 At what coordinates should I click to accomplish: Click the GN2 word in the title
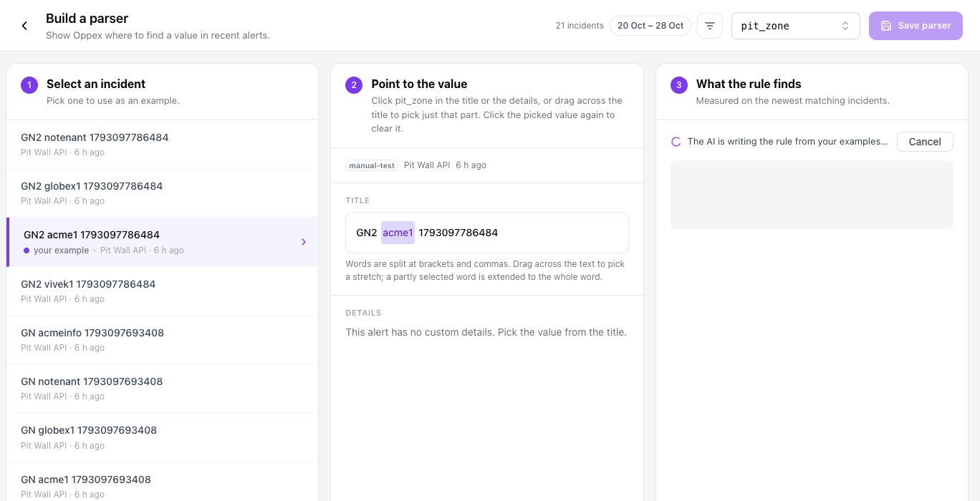pyautogui.click(x=367, y=233)
